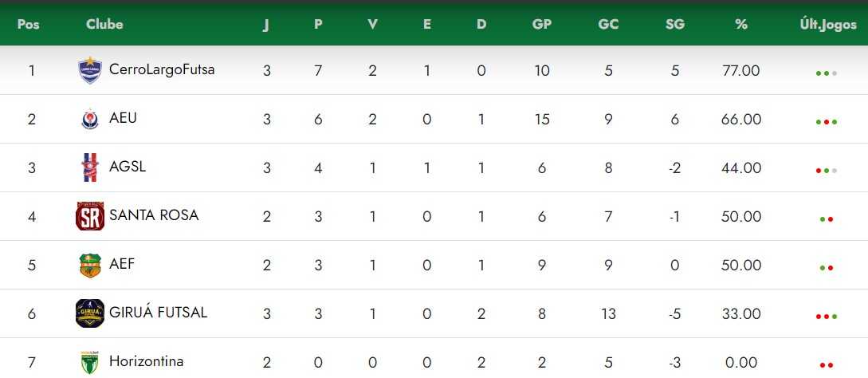Click Giruá Futsal last games indicator dots

pyautogui.click(x=826, y=317)
